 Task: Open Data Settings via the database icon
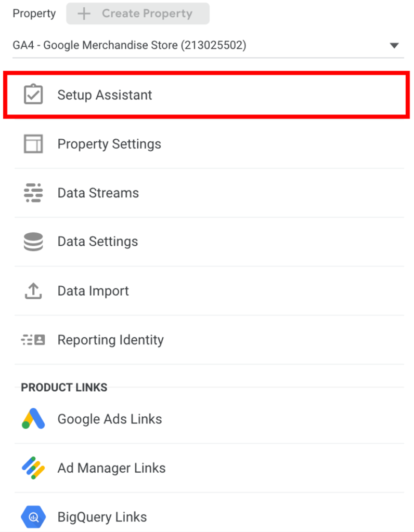coord(33,241)
